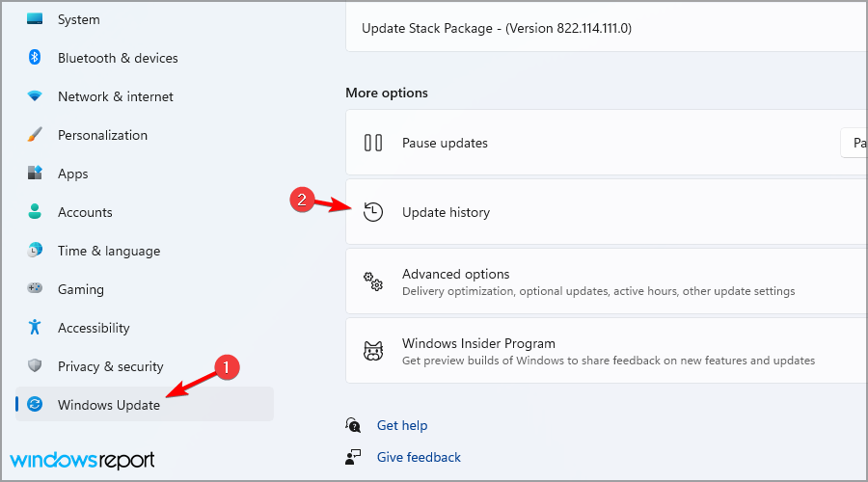This screenshot has width=868, height=482.
Task: Select Windows Update in the sidebar
Action: pos(109,405)
